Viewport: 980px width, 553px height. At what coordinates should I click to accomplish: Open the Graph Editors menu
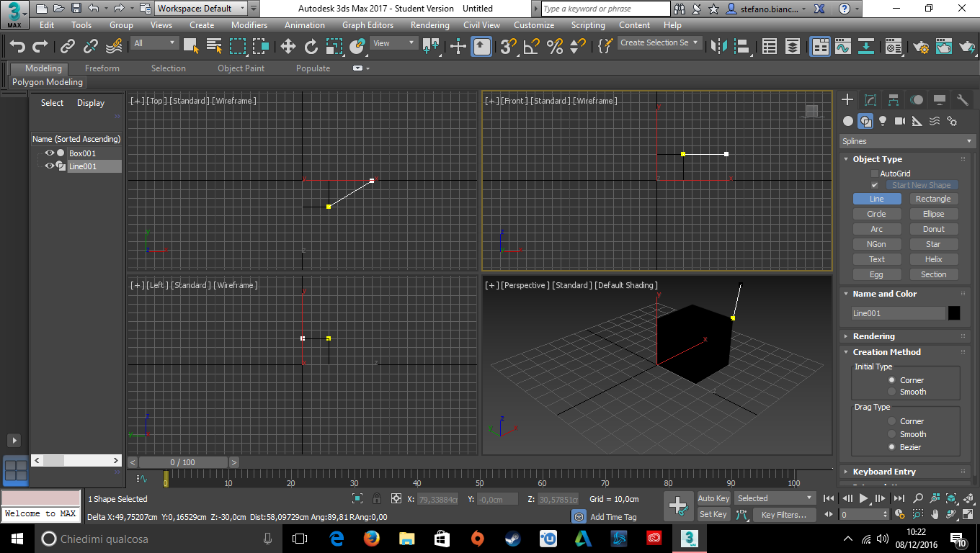[367, 25]
